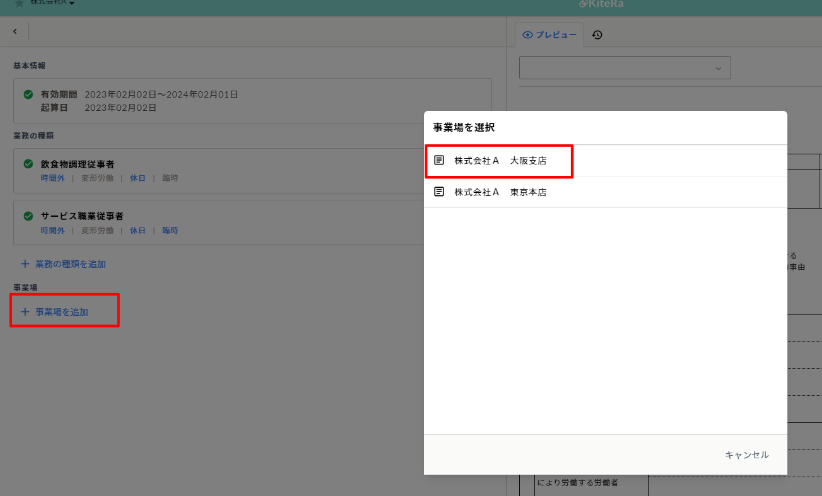Screen dimensions: 822x496
Task: Select 株式会社A 大阪支店 from the list
Action: click(500, 160)
